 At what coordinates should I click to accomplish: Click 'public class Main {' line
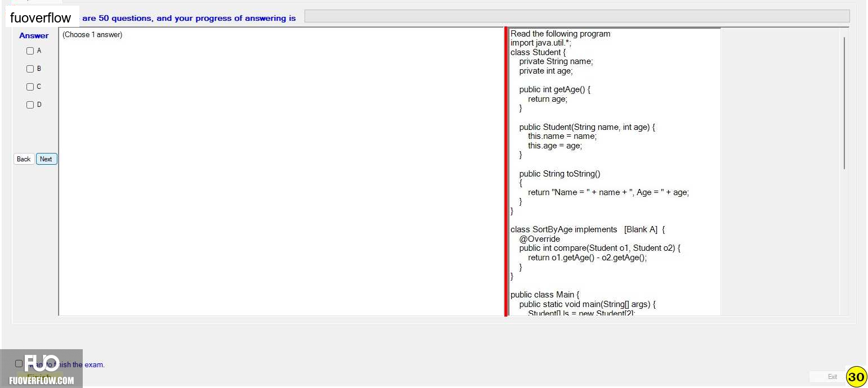click(x=545, y=295)
